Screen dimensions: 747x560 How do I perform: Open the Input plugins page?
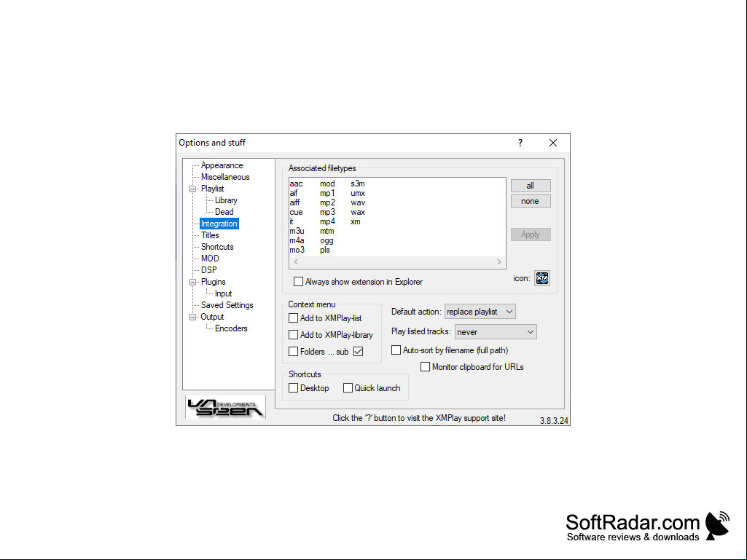(x=224, y=293)
